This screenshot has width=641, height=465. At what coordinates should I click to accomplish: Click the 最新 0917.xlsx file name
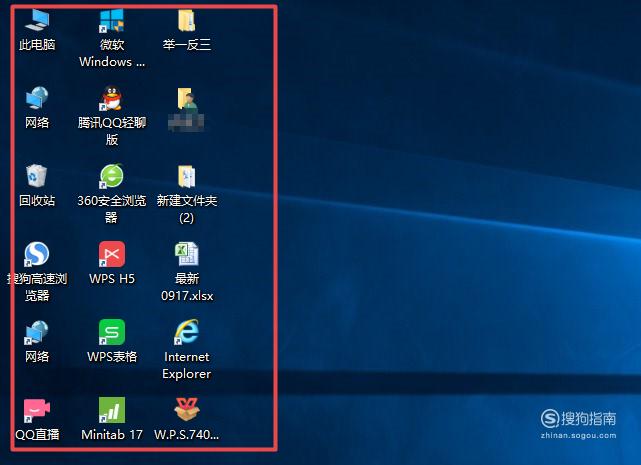coord(187,287)
